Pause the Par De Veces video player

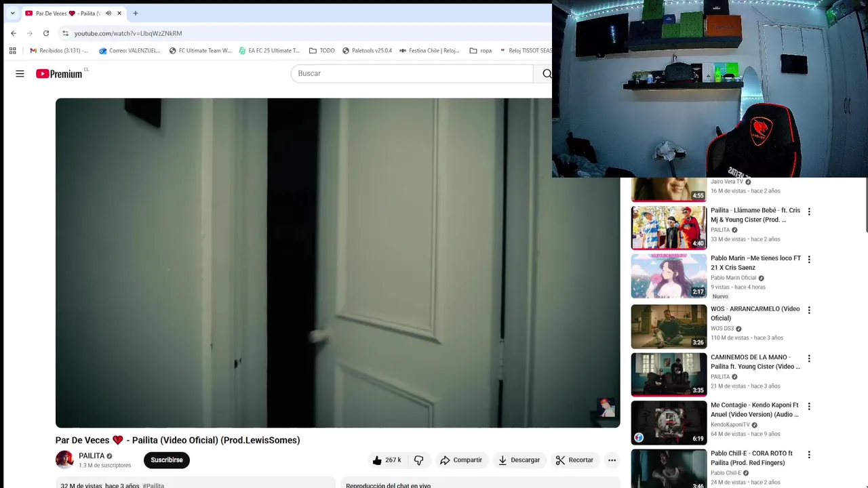click(337, 262)
